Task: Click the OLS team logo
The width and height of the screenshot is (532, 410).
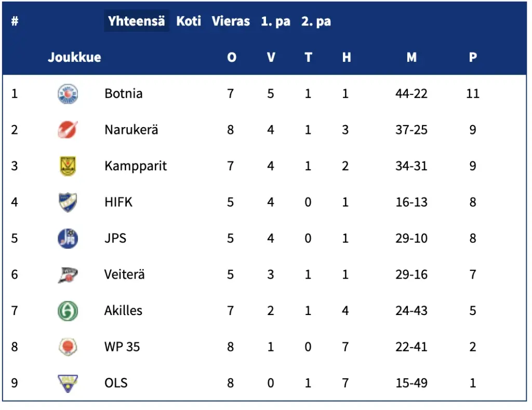Action: pos(68,383)
